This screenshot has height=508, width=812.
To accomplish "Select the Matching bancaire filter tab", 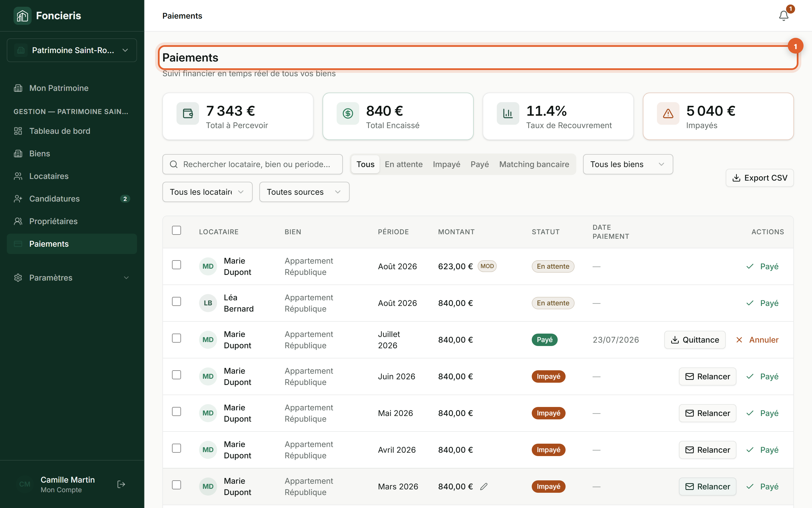I will point(534,164).
